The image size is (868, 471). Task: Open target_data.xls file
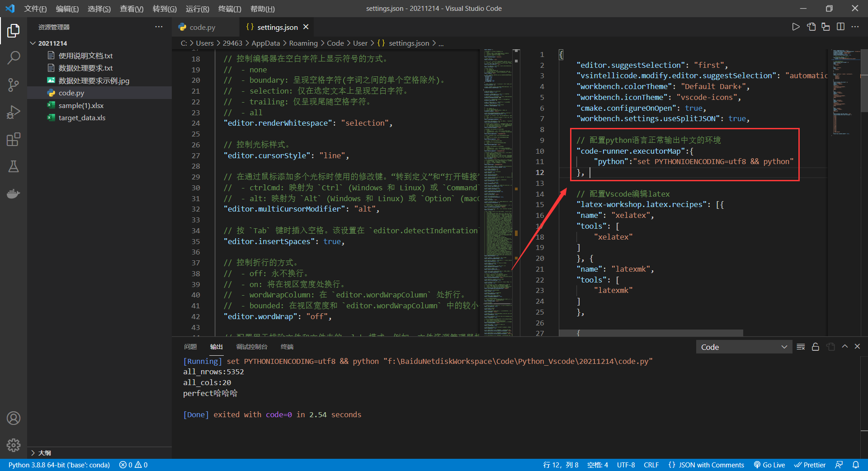(99, 118)
